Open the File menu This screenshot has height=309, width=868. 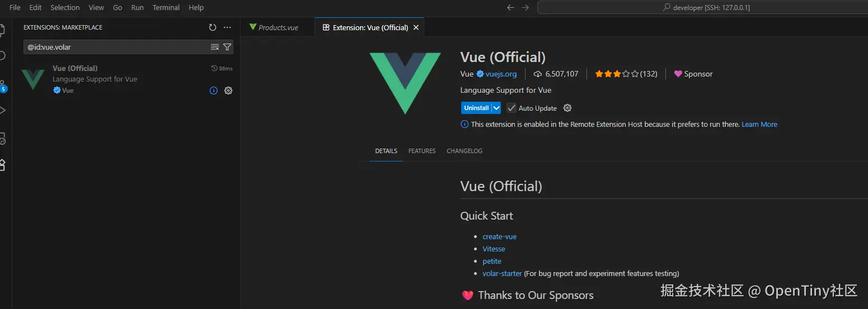[15, 8]
